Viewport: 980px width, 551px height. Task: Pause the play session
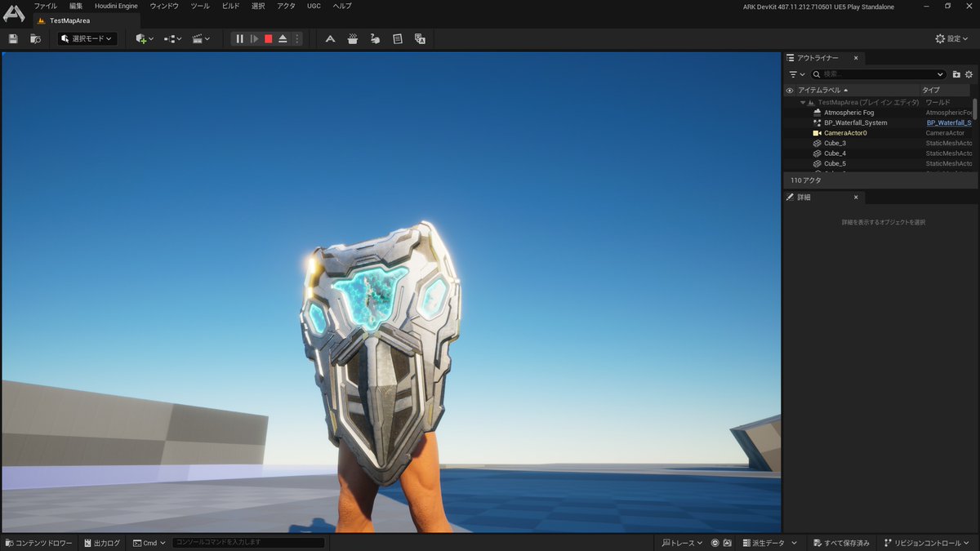[240, 38]
